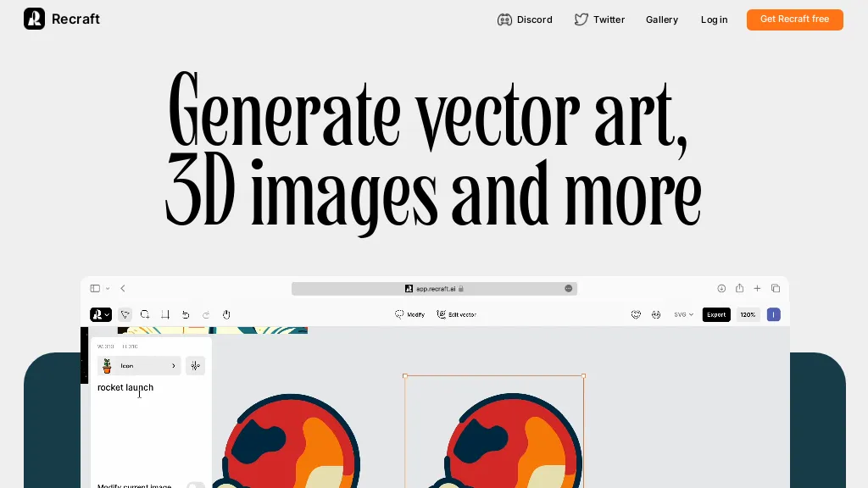Click the Recraft logo in header
Image resolution: width=868 pixels, height=488 pixels.
62,19
